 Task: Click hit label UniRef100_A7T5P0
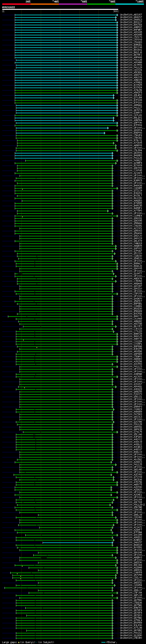point(131,211)
